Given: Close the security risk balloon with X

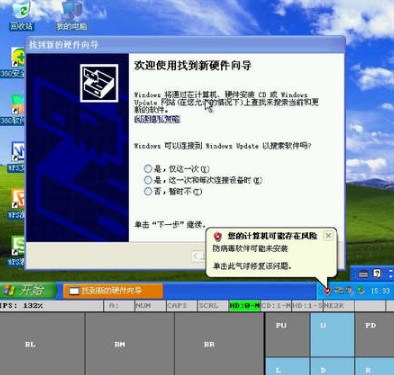Looking at the screenshot, I should [x=328, y=235].
